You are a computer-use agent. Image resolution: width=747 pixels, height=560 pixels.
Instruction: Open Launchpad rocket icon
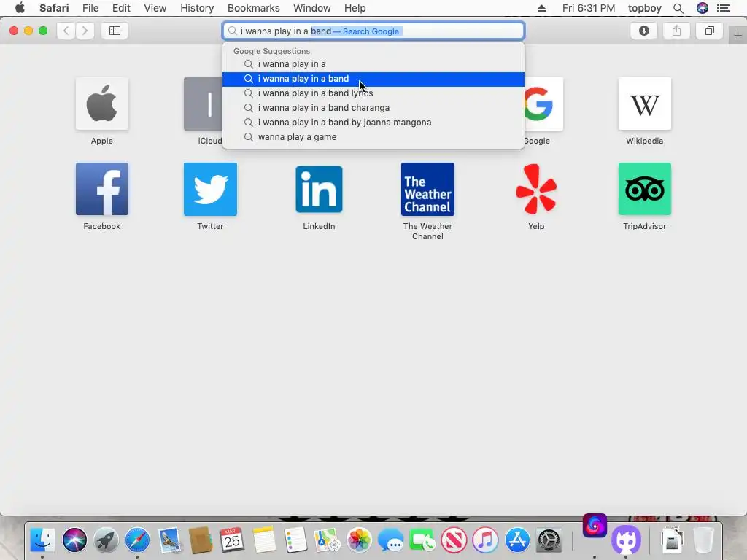pos(106,540)
